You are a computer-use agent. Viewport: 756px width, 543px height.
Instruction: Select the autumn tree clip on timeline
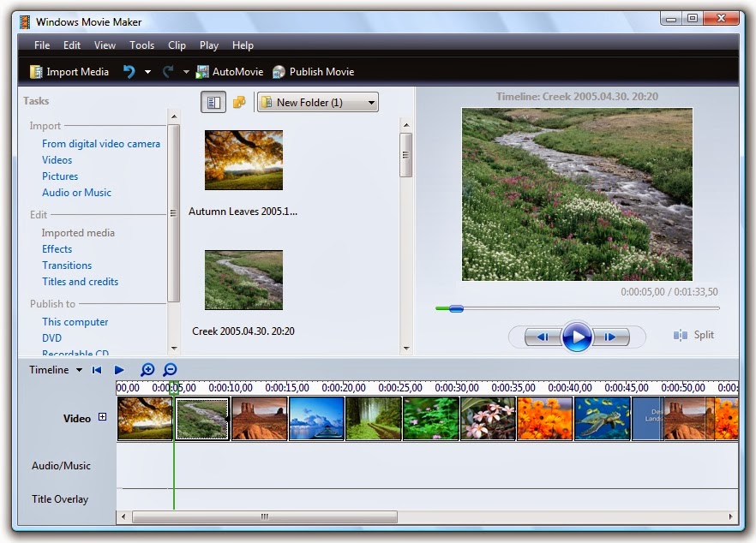(x=145, y=419)
